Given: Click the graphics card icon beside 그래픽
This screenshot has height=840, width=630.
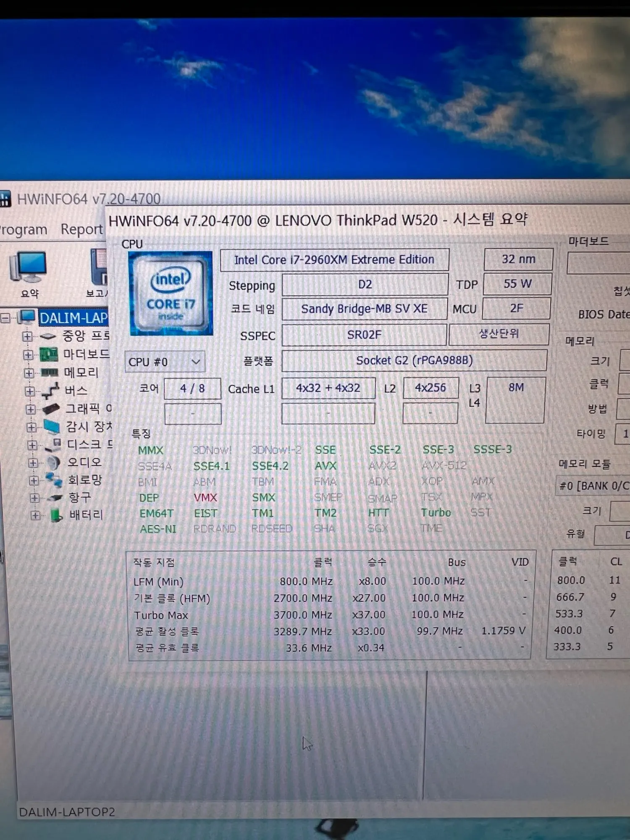Looking at the screenshot, I should pos(51,409).
